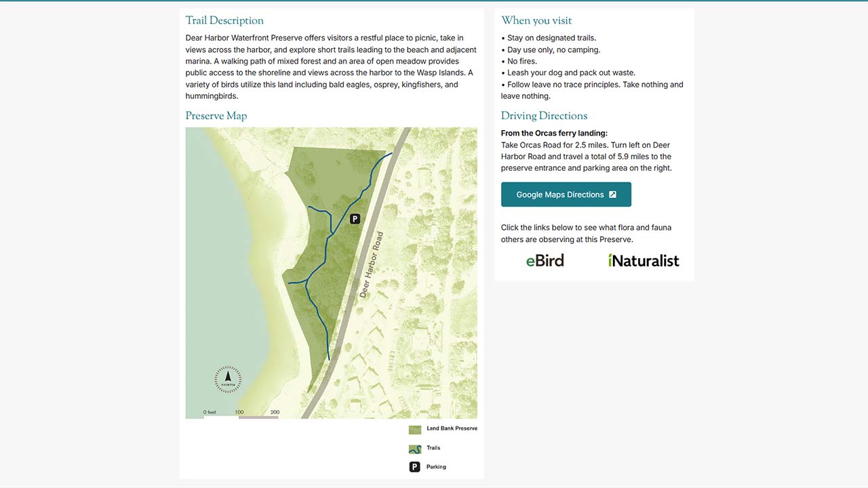Click the Trails symbol in the map legend
The width and height of the screenshot is (868, 488).
pyautogui.click(x=414, y=449)
